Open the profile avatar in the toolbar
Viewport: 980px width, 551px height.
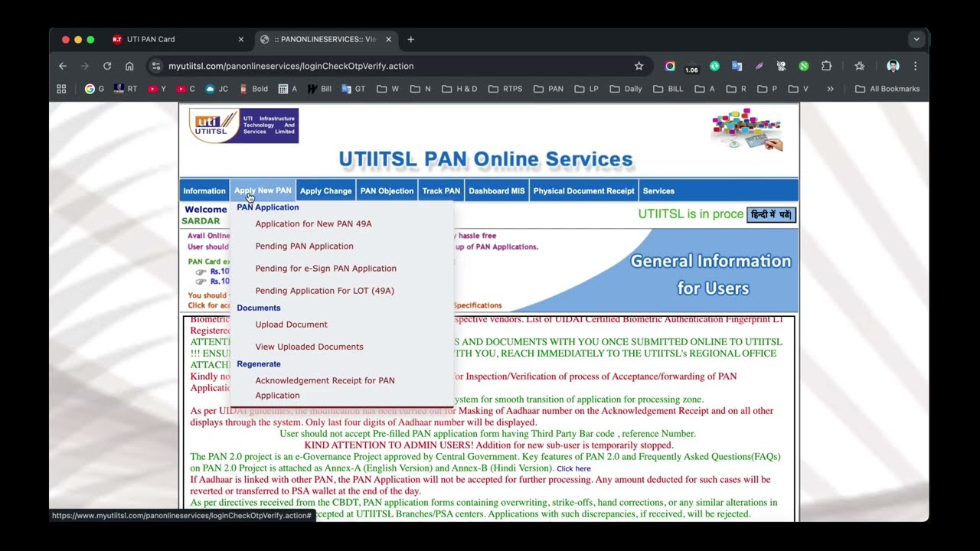[x=893, y=66]
